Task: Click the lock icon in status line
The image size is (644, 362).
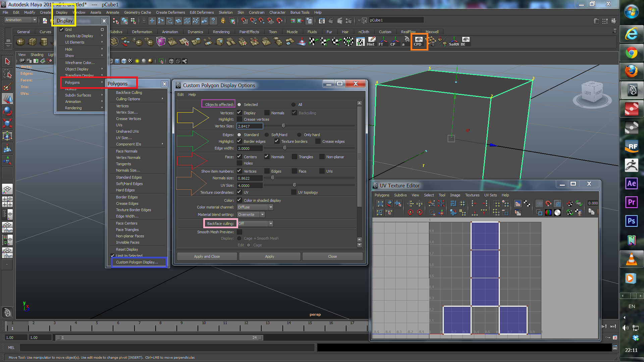Action: click(x=223, y=21)
